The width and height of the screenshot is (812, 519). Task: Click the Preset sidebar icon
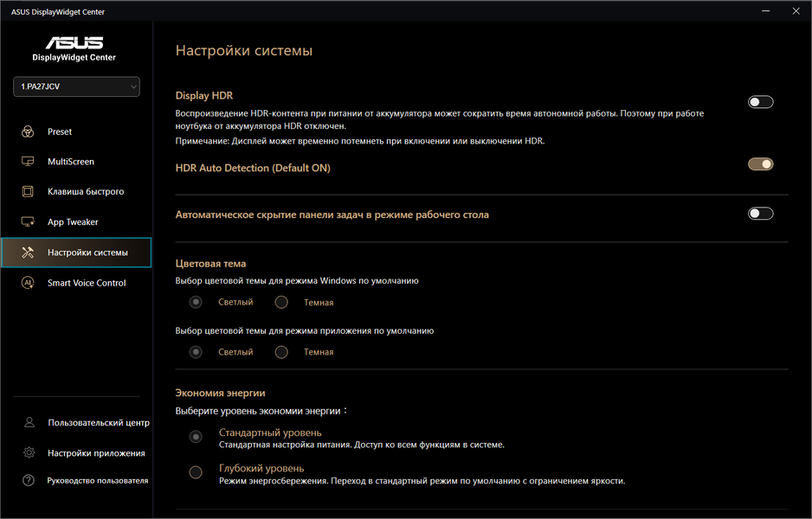(x=29, y=131)
